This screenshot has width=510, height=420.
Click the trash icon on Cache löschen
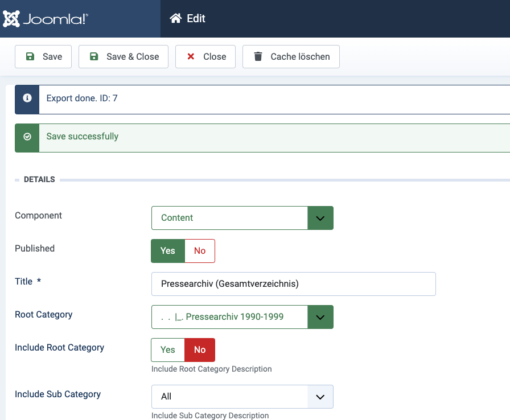(x=258, y=56)
